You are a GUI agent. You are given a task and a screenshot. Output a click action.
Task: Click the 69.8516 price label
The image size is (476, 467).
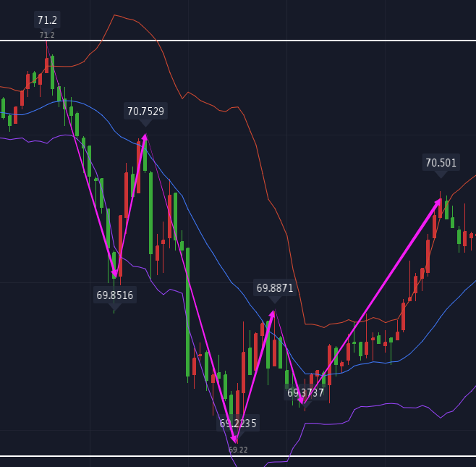tap(114, 295)
